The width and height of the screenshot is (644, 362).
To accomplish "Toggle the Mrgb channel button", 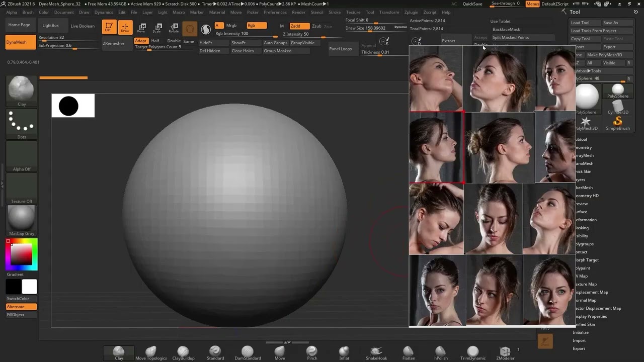I will (231, 25).
